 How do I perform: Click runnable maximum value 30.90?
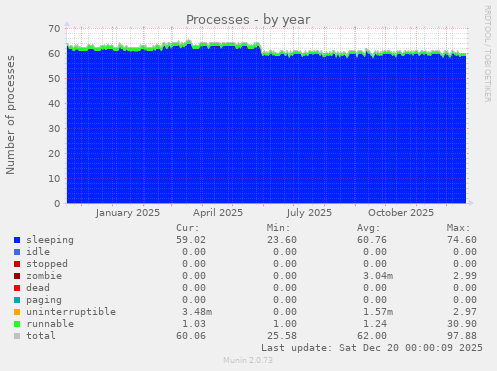[462, 324]
